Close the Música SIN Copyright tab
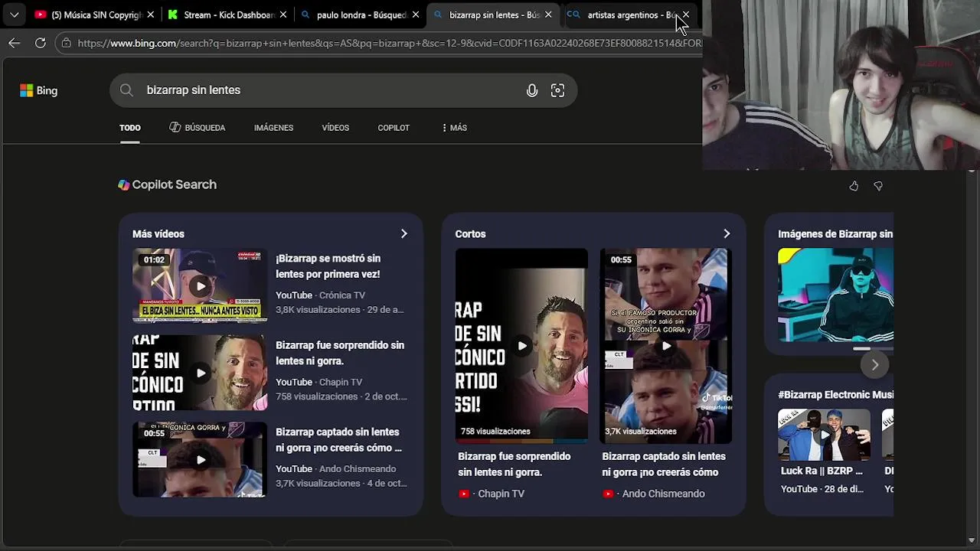Screen dimensions: 980x551 click(x=151, y=15)
